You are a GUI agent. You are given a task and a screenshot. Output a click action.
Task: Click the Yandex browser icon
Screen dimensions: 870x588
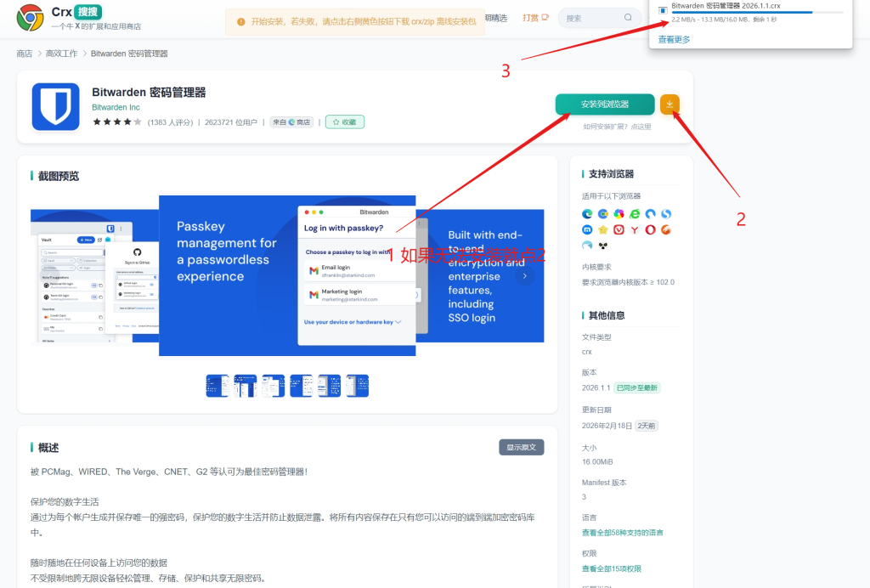pyautogui.click(x=634, y=229)
